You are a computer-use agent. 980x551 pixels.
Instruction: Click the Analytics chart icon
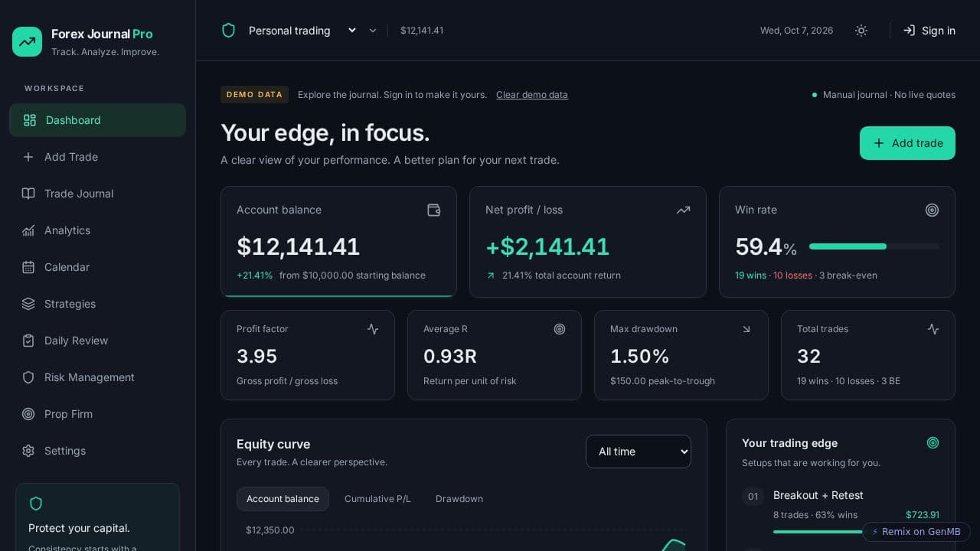coord(28,230)
